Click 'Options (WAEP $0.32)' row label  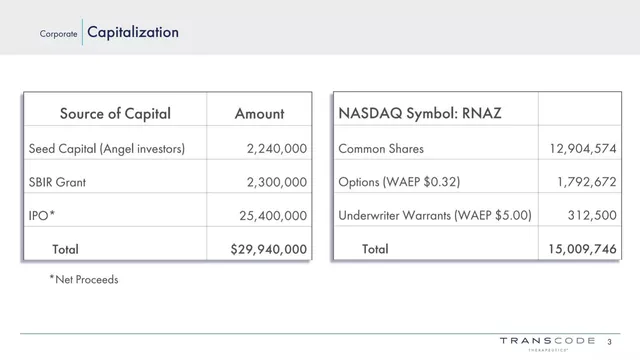coord(399,182)
